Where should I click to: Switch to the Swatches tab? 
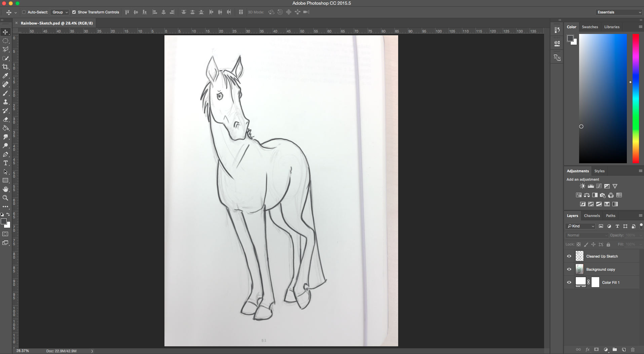tap(590, 27)
